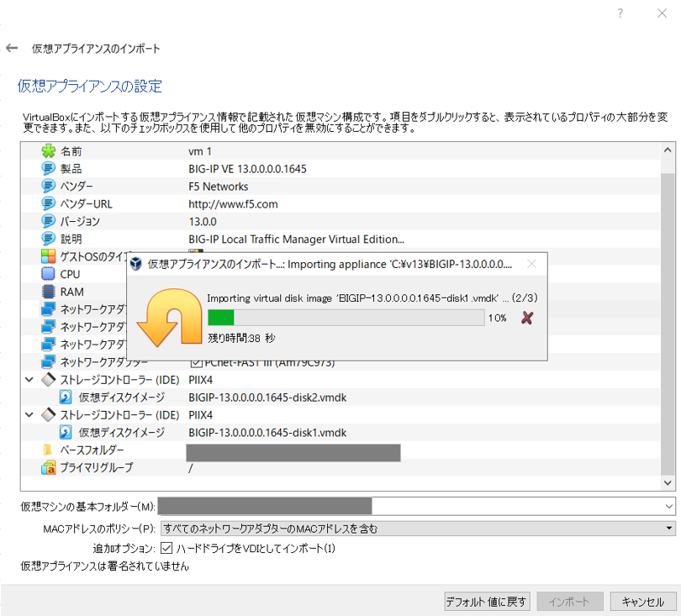This screenshot has width=681, height=616.
Task: Collapse the second IDE storage controller
Action: coord(29,415)
